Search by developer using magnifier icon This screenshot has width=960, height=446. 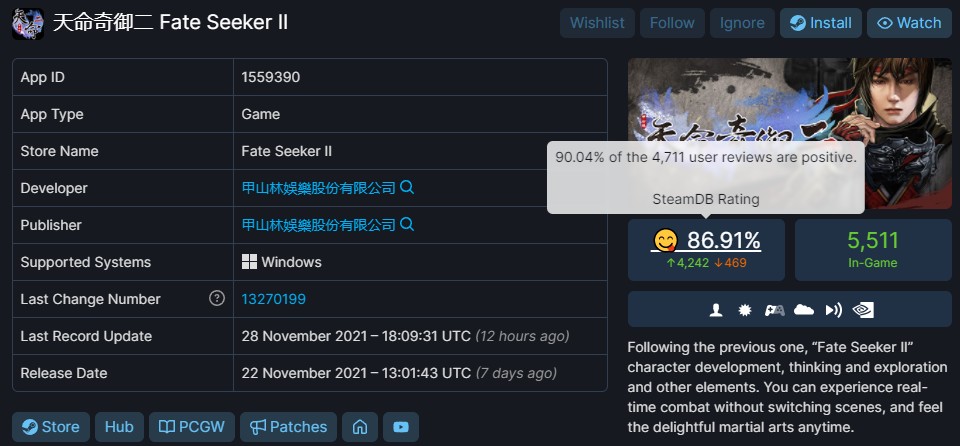coord(407,187)
